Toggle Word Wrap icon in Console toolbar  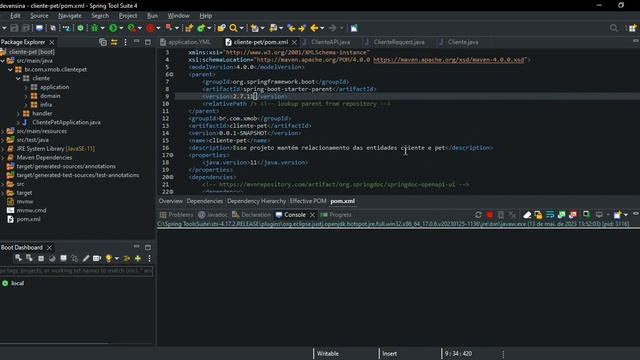(550, 215)
